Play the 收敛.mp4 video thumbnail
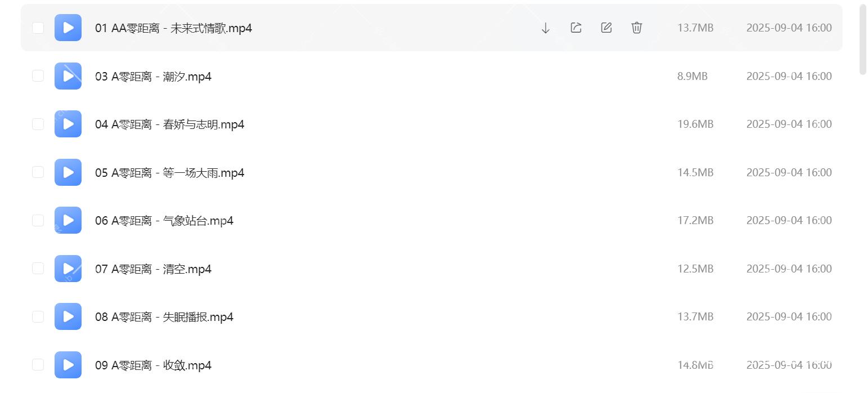The image size is (868, 393). coord(68,364)
